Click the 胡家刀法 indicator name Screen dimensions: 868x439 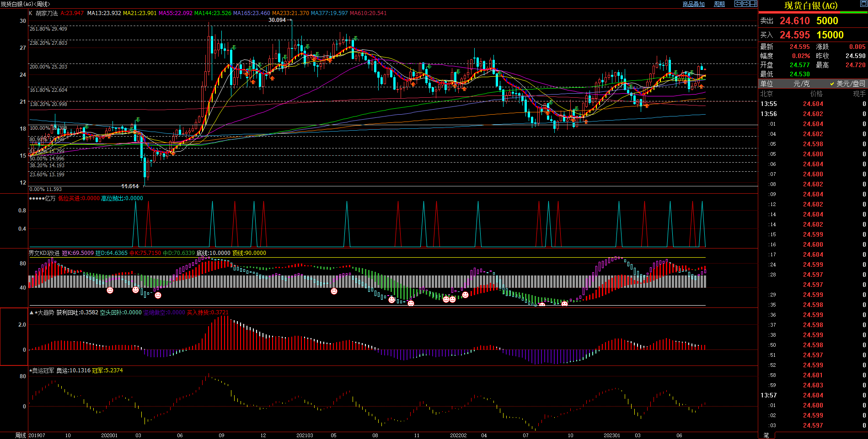(x=47, y=13)
